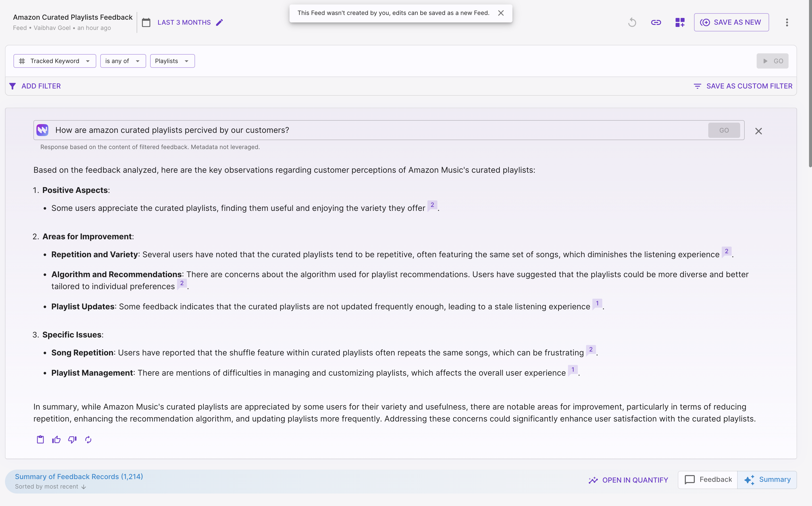
Task: Copy the AI response with the clipboard icon
Action: pyautogui.click(x=40, y=439)
